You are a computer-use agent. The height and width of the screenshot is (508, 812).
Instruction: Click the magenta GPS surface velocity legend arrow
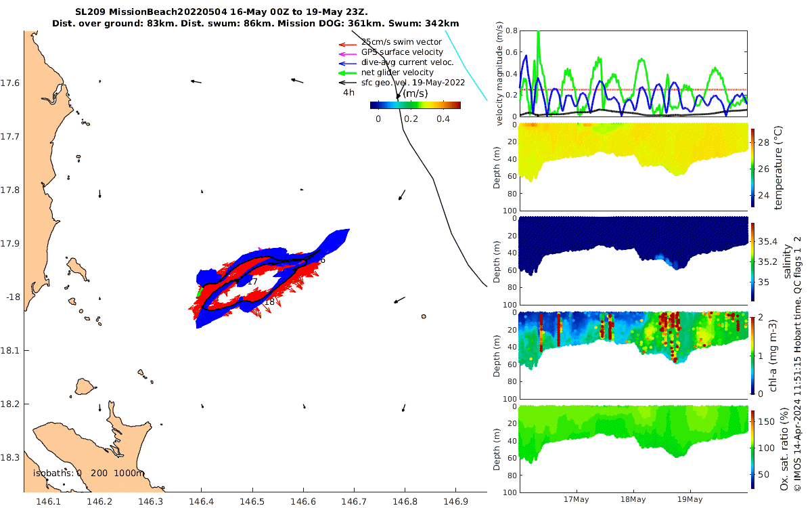347,54
